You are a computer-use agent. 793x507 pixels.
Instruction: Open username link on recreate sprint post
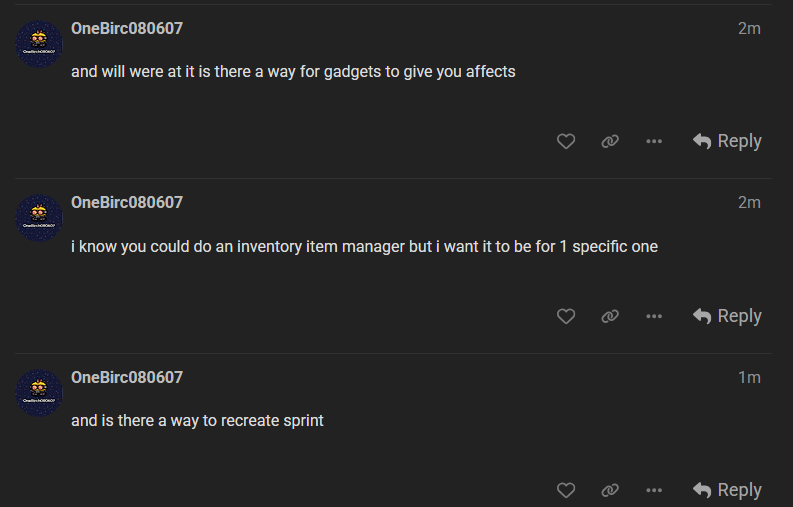[127, 377]
